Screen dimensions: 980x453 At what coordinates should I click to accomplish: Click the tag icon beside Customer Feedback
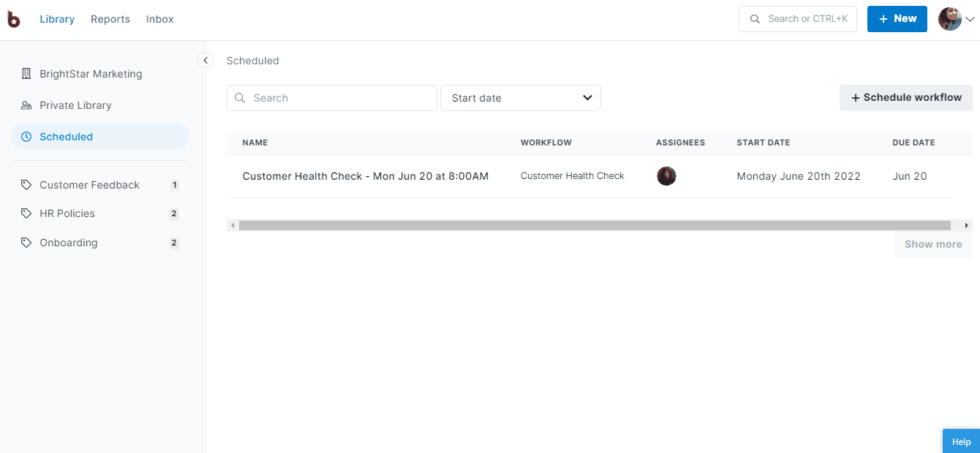click(x=26, y=184)
